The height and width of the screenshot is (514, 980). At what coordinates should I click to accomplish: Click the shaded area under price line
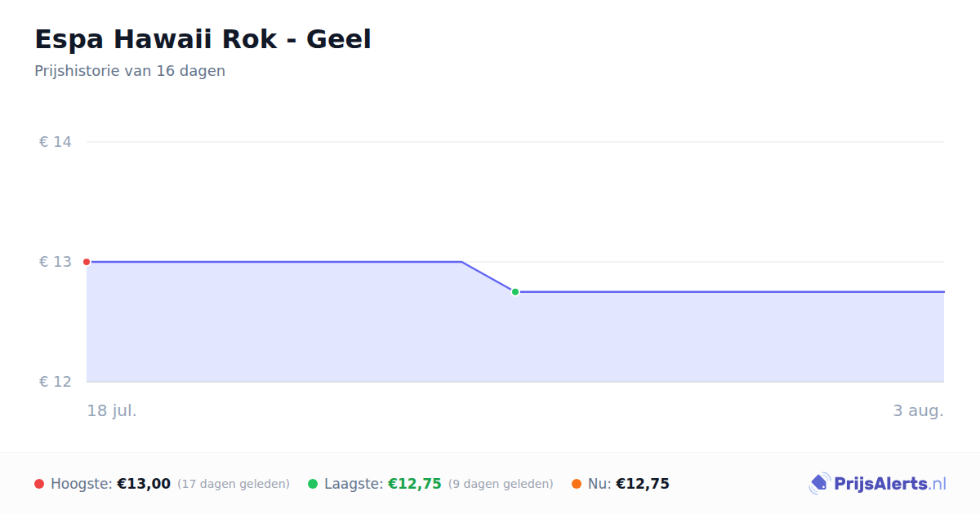click(515, 339)
